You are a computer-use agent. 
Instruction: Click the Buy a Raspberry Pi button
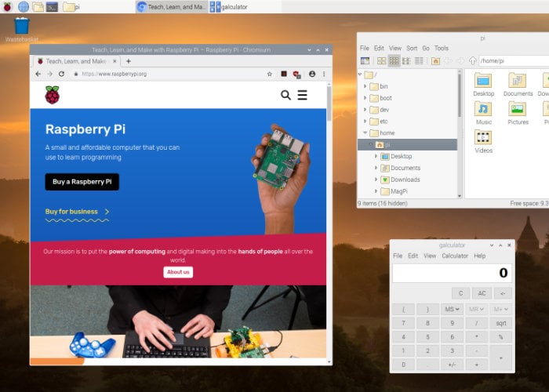coord(82,182)
